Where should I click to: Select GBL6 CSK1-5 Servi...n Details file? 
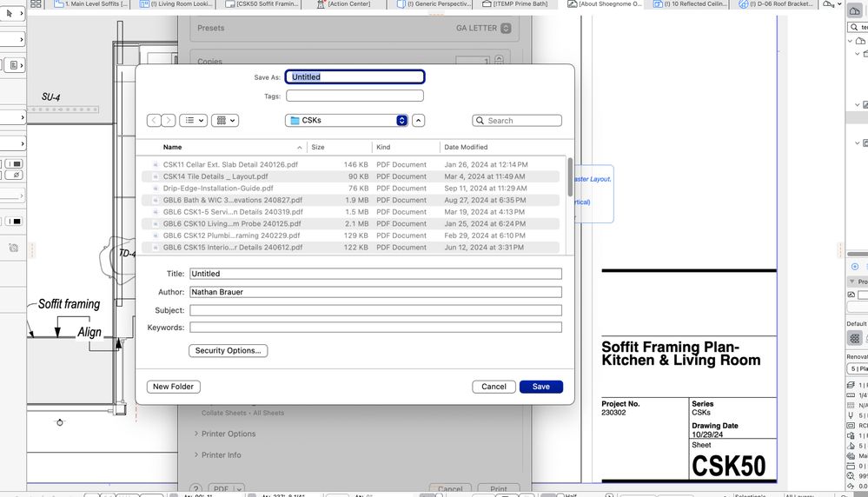pos(350,212)
